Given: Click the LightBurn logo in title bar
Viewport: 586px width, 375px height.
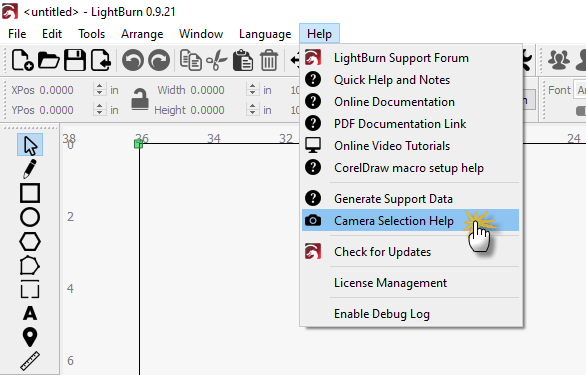Looking at the screenshot, I should pos(9,11).
